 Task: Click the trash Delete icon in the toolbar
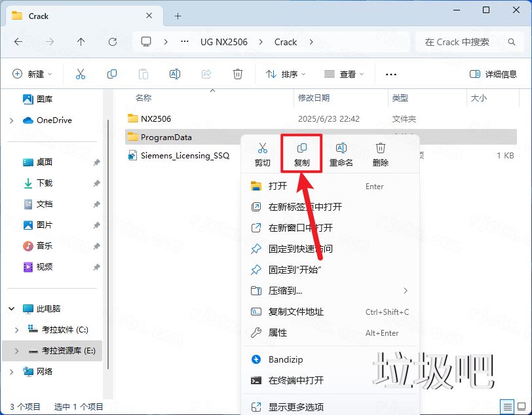tap(238, 73)
